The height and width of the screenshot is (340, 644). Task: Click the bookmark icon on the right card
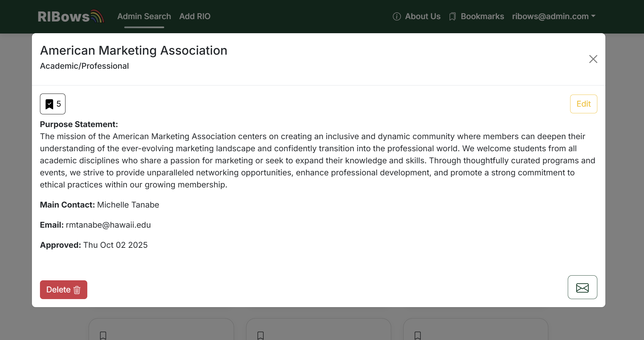[418, 335]
